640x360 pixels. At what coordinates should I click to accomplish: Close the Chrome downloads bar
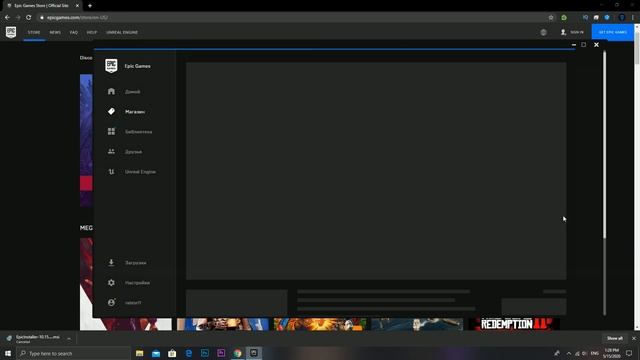coord(634,338)
